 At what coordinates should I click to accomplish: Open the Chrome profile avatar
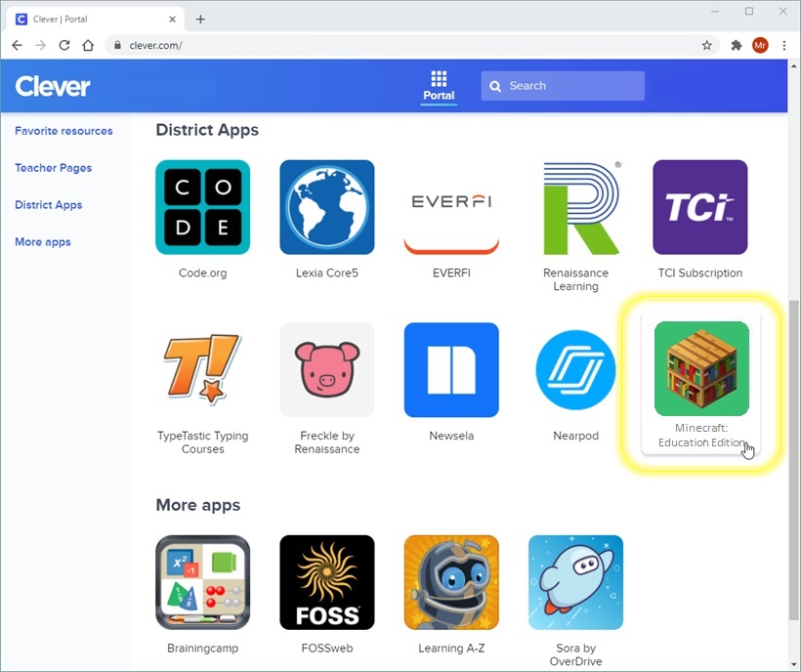(760, 46)
